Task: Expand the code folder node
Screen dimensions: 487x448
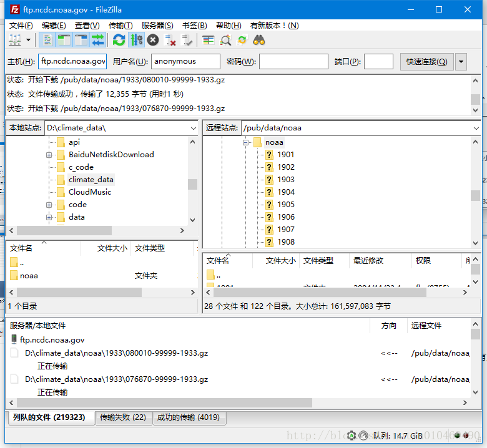Action: click(49, 205)
